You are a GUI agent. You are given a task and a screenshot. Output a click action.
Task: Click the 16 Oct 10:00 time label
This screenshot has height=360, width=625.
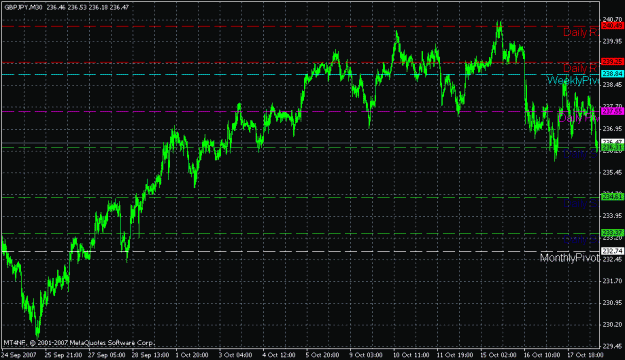542,355
